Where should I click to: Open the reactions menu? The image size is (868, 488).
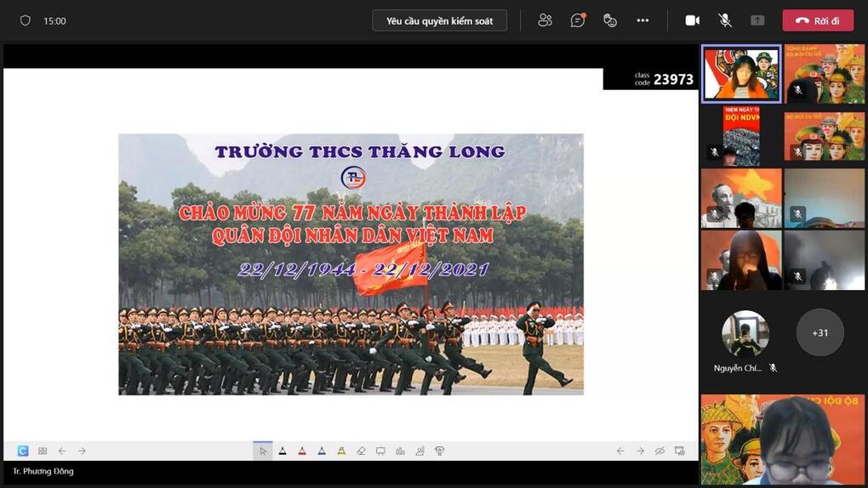pos(610,20)
